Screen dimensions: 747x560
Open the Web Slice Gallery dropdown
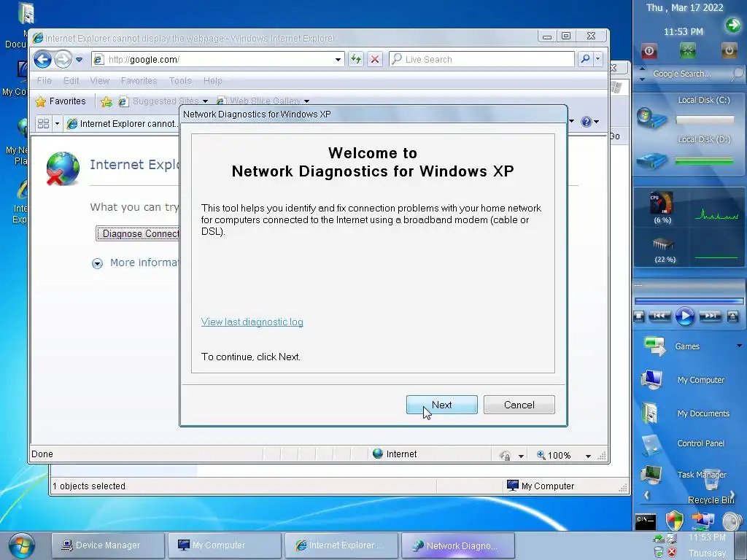307,101
